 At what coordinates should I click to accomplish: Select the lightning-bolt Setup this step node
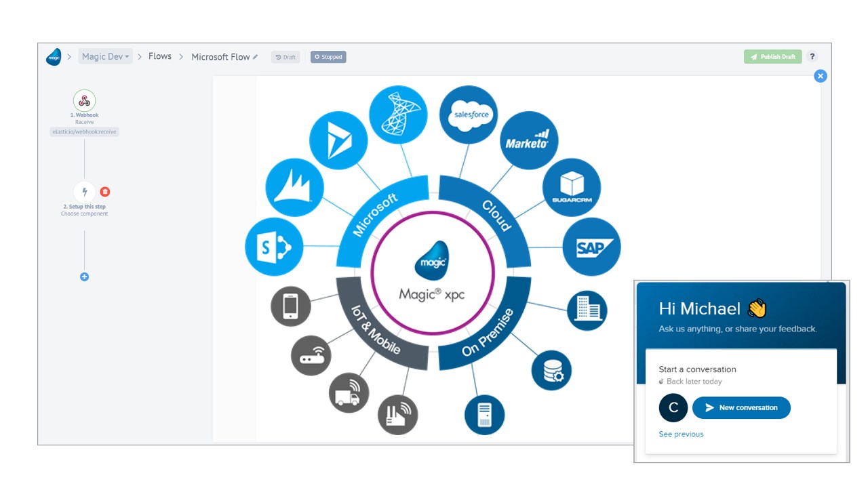point(84,192)
